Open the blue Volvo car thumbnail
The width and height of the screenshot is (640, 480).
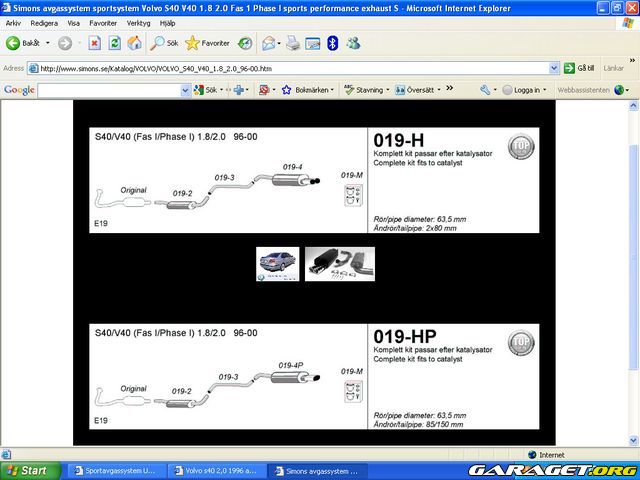click(x=277, y=264)
